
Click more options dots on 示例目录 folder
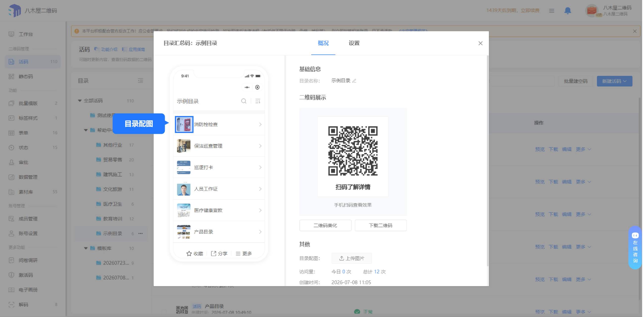[140, 233]
